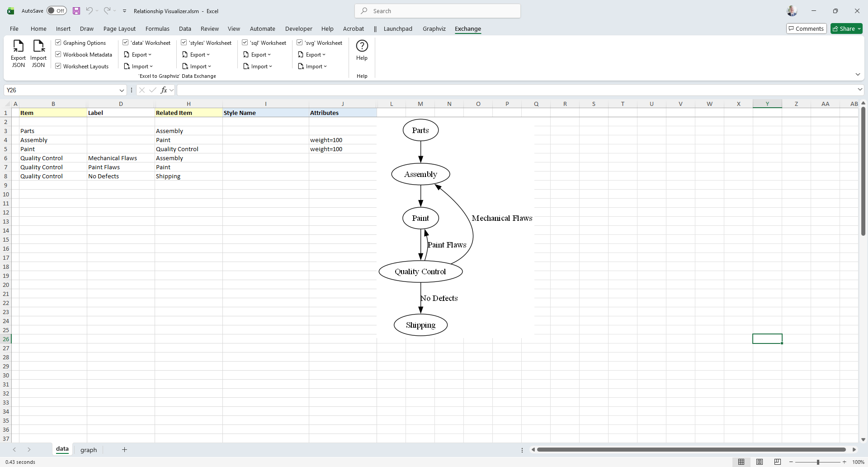Image resolution: width=868 pixels, height=467 pixels.
Task: Click the Import JSON icon
Action: (x=38, y=47)
